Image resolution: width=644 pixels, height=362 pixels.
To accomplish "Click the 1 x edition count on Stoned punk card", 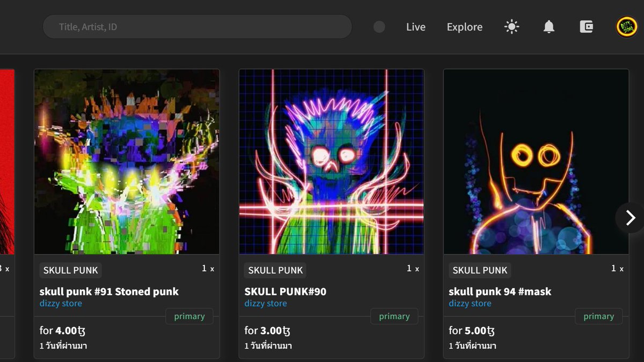I will coord(208,269).
